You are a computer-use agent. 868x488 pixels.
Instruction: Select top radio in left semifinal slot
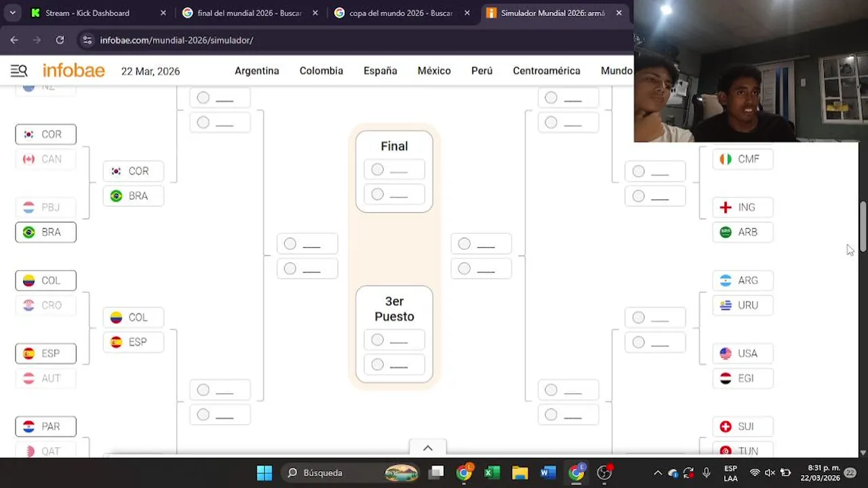[290, 244]
